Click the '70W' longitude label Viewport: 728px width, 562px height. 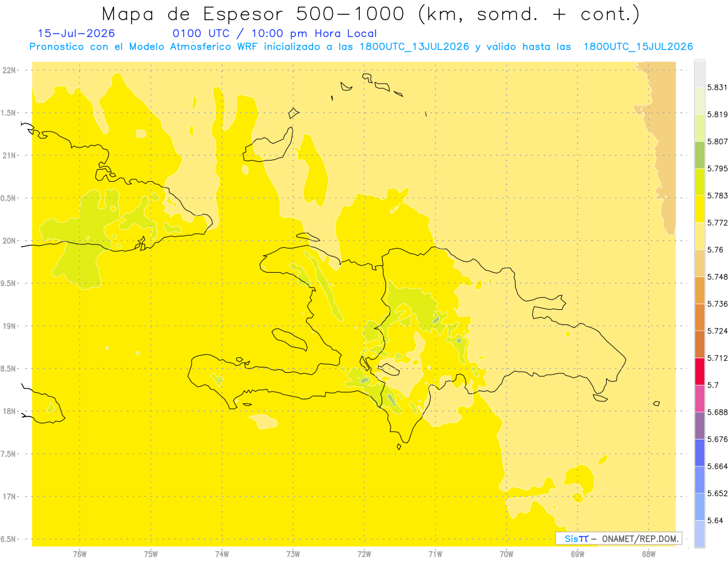[x=507, y=554]
